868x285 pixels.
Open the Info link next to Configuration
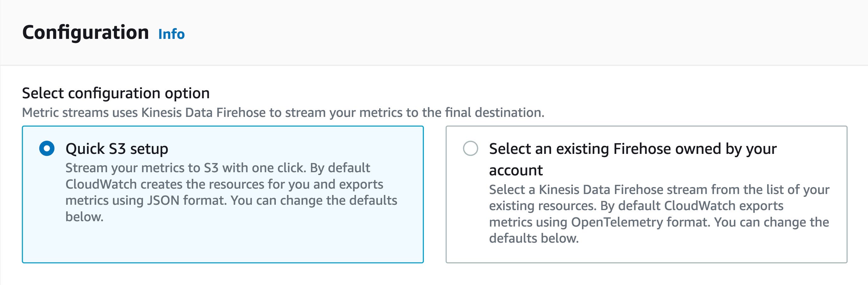[x=171, y=33]
